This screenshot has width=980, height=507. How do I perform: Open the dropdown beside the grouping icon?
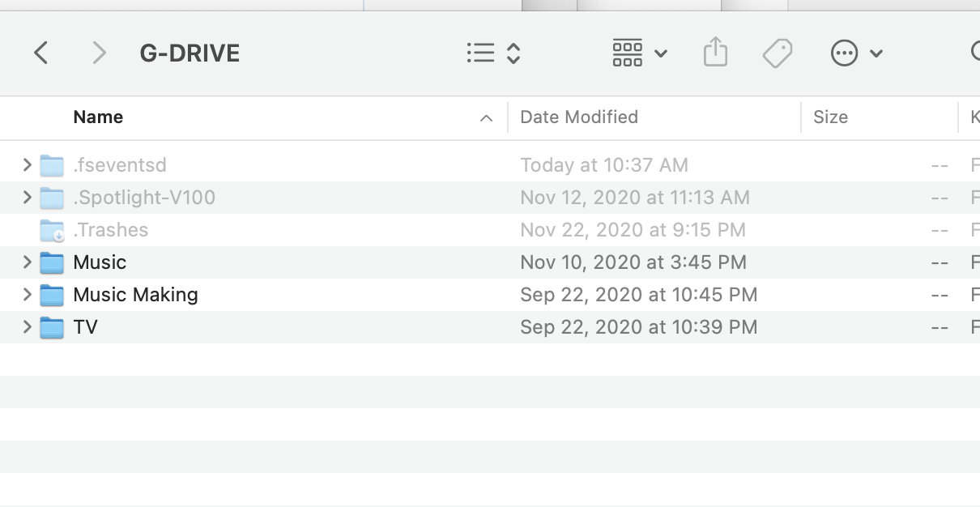(x=662, y=52)
